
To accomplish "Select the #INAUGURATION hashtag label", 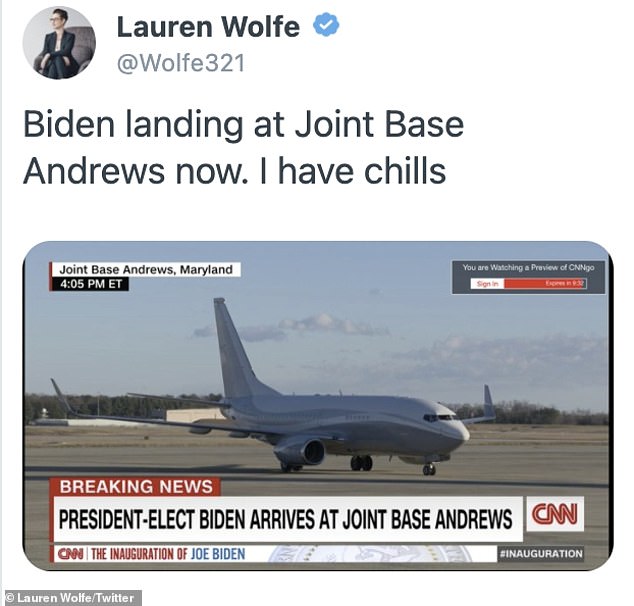I will 541,553.
